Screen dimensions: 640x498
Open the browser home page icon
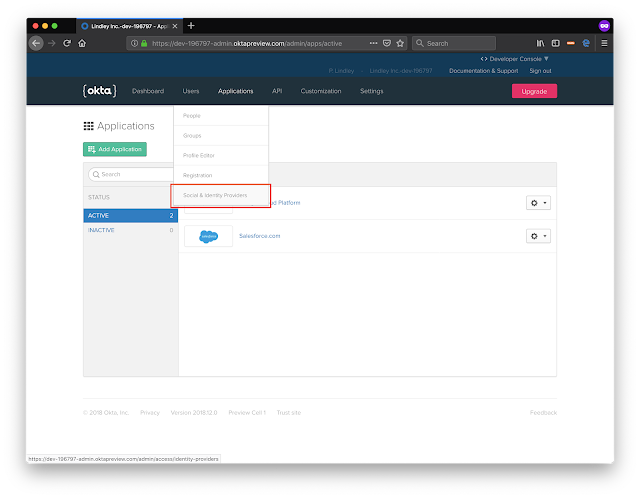(82, 43)
